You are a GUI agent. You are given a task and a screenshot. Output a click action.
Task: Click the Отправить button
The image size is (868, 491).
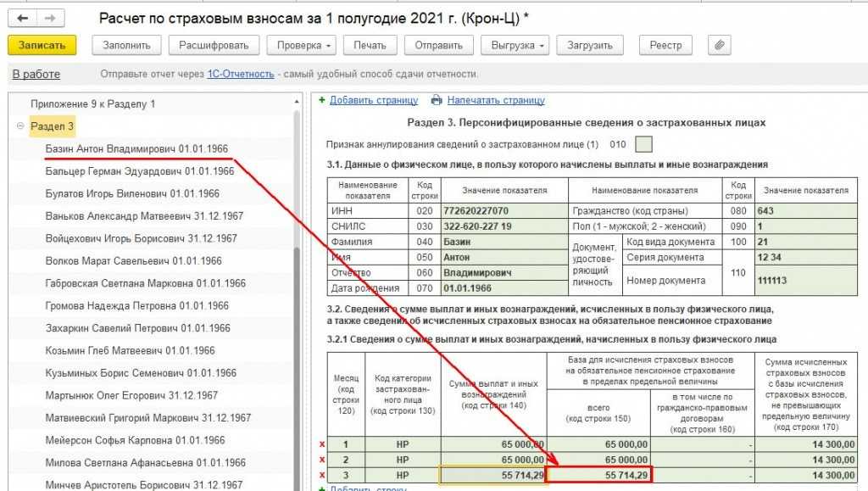[438, 46]
